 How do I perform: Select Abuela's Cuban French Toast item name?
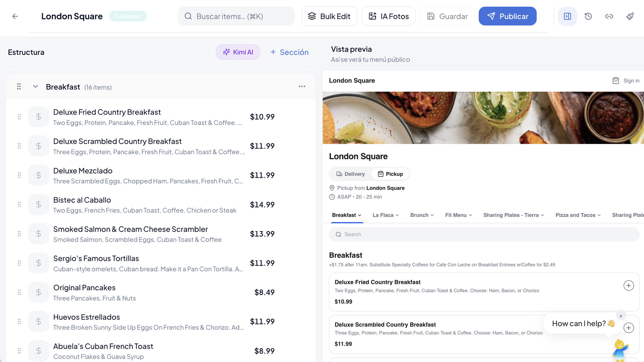[x=103, y=346]
